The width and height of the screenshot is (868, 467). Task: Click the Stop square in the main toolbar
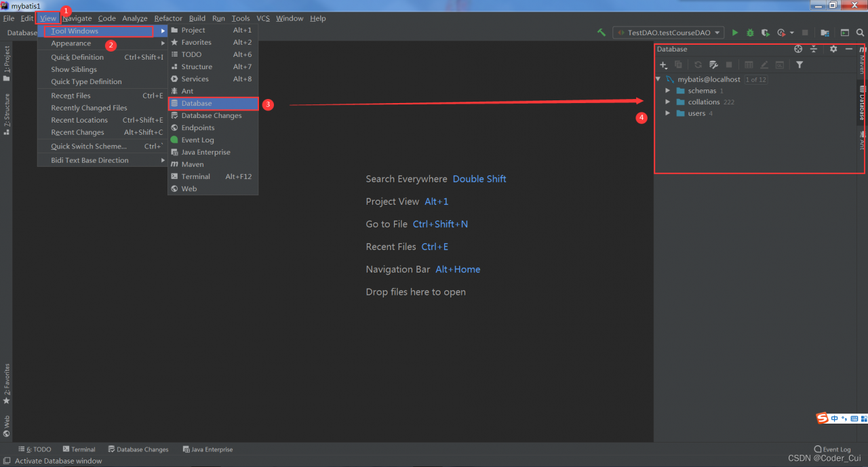click(x=805, y=33)
